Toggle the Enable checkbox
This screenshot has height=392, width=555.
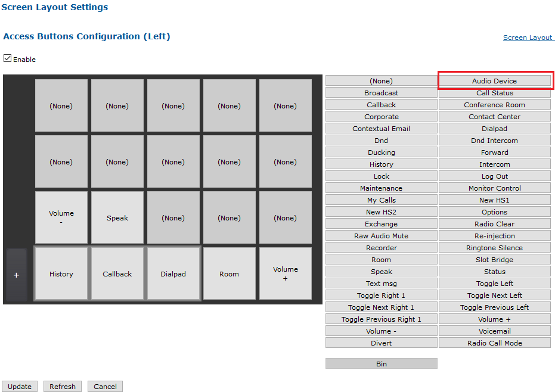pyautogui.click(x=7, y=58)
